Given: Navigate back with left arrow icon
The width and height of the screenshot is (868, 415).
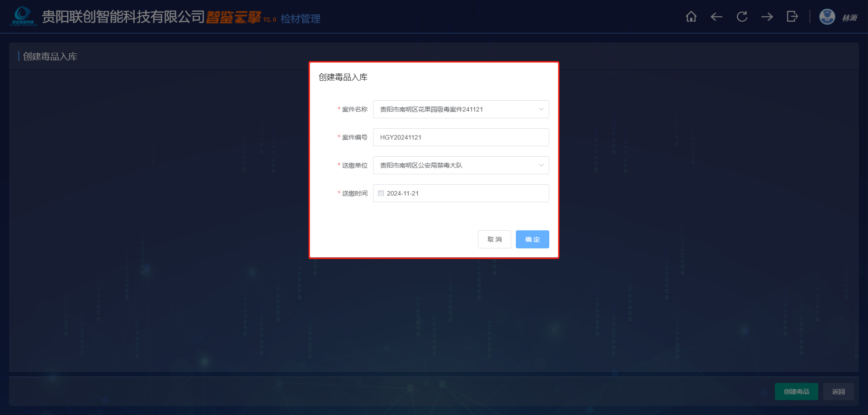Looking at the screenshot, I should 716,17.
